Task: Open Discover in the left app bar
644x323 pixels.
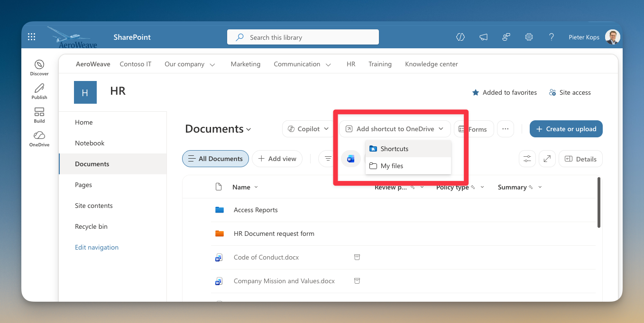Action: click(39, 68)
